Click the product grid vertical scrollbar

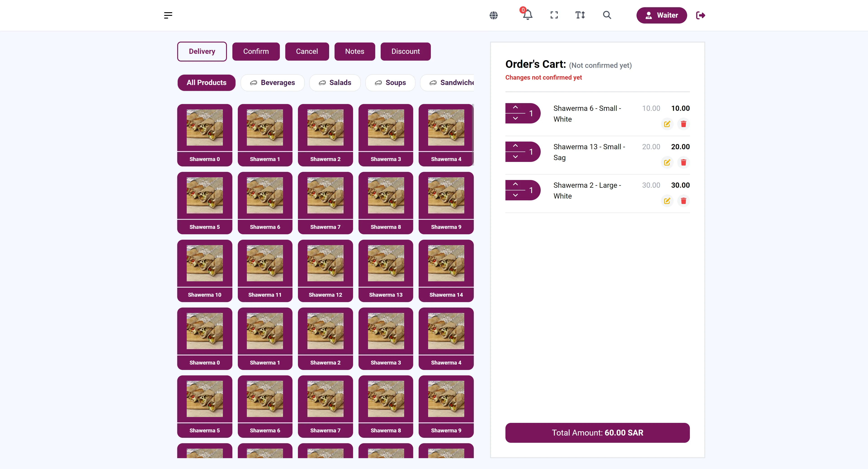(x=473, y=135)
